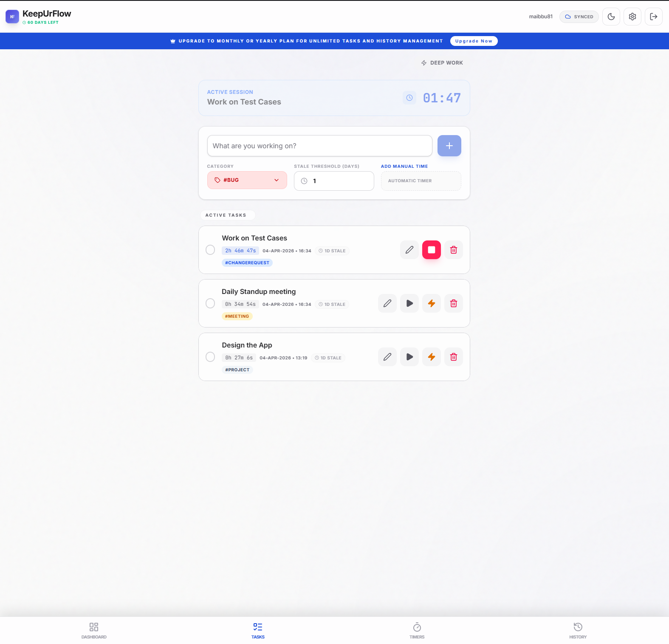Mark 'Work on Test Cases' as complete
Image resolution: width=669 pixels, height=644 pixels.
click(210, 250)
